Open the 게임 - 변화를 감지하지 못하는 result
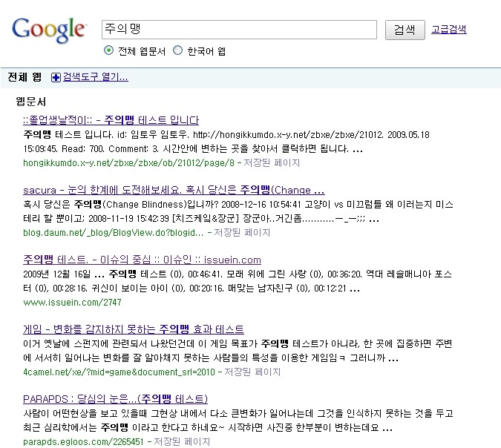Screen dimensions: 501x448 tap(134, 329)
